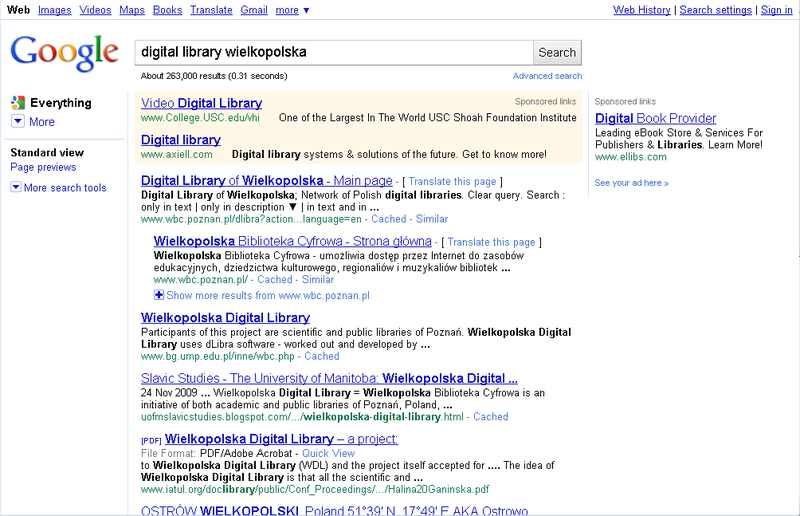Viewport: 800px width, 516px height.
Task: Click the Google logo
Action: (x=64, y=52)
